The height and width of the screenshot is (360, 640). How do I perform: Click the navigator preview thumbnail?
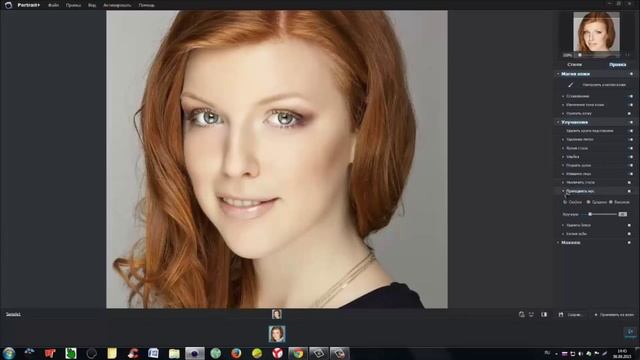tap(596, 32)
